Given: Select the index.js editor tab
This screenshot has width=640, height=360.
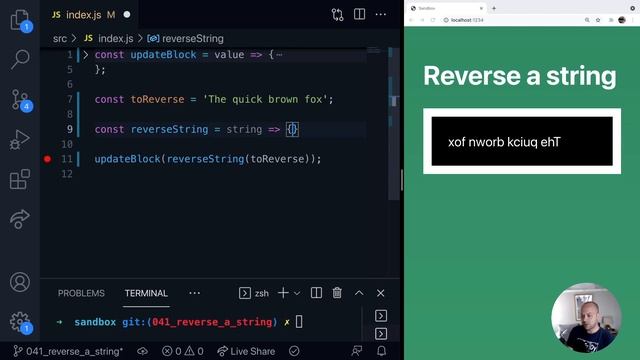Looking at the screenshot, I should click(84, 15).
